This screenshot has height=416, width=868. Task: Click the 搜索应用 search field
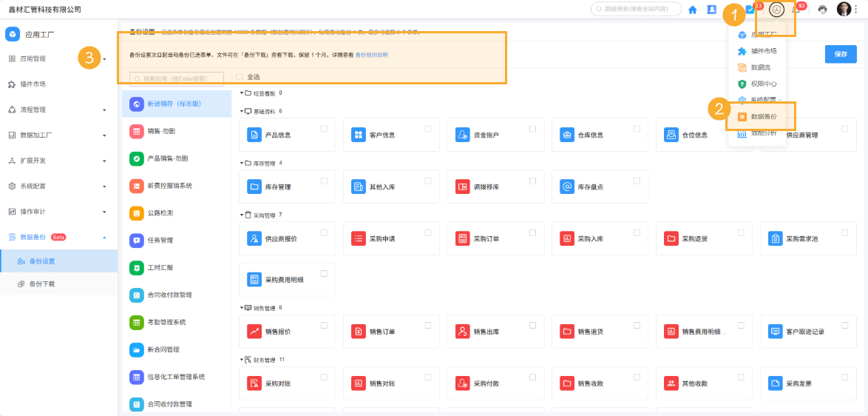tap(177, 78)
